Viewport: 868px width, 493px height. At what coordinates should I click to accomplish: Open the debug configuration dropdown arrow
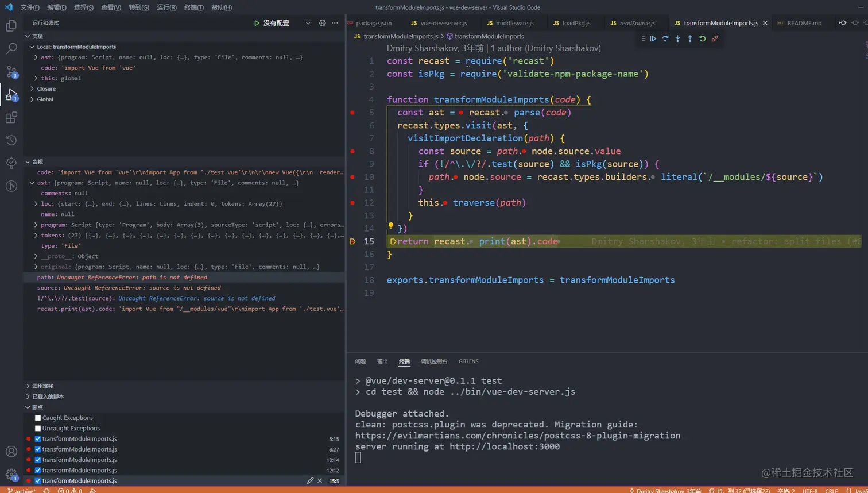(x=308, y=23)
